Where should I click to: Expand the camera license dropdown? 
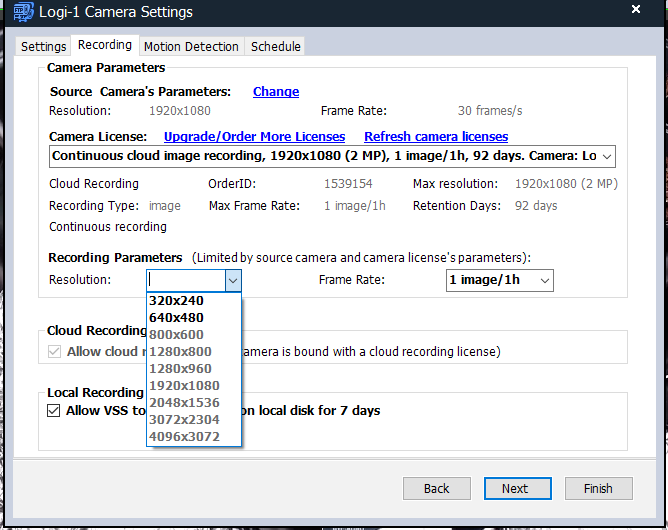point(606,156)
